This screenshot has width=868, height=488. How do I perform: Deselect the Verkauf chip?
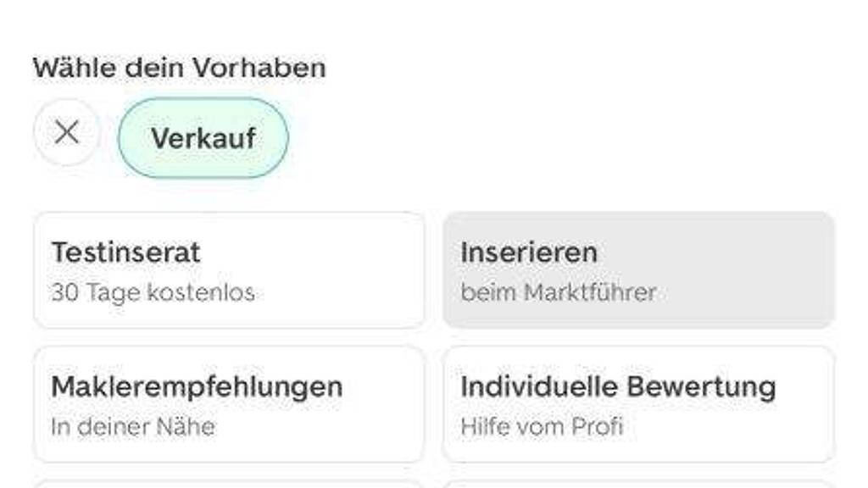[x=203, y=138]
